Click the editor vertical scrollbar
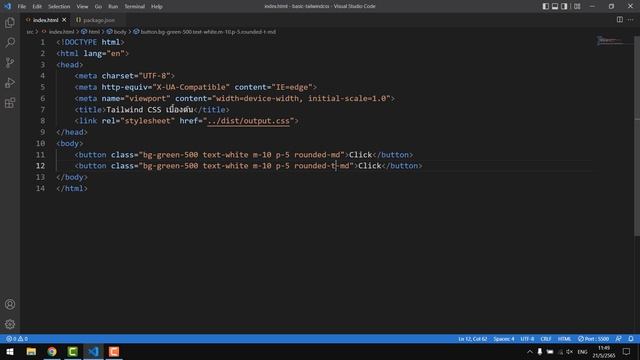 coord(637,136)
